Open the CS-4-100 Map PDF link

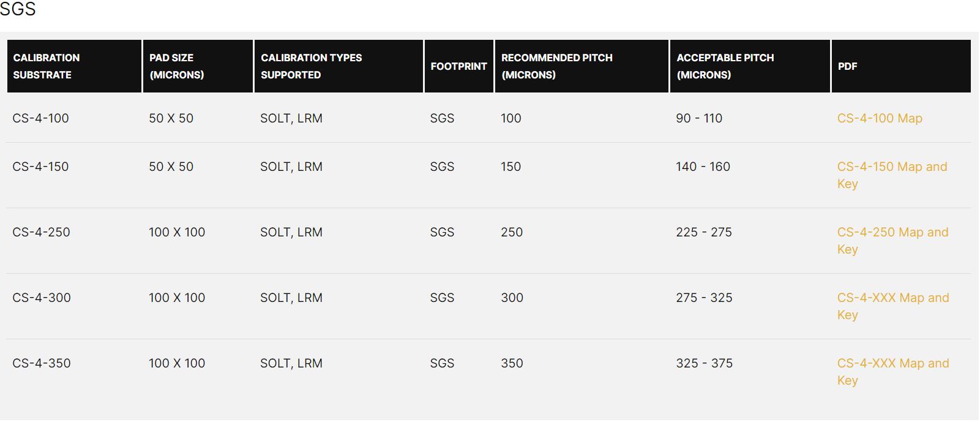click(x=879, y=118)
